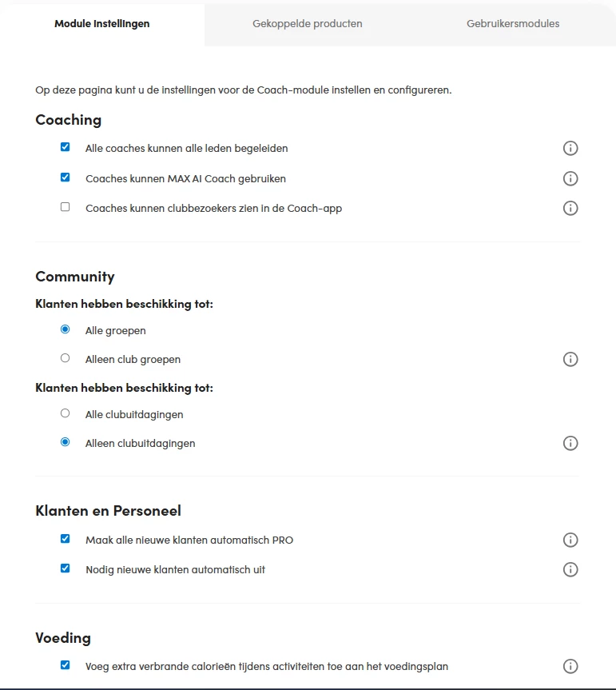The image size is (616, 690).
Task: Click info icon next to 'Alleen club groepen'
Action: [570, 359]
